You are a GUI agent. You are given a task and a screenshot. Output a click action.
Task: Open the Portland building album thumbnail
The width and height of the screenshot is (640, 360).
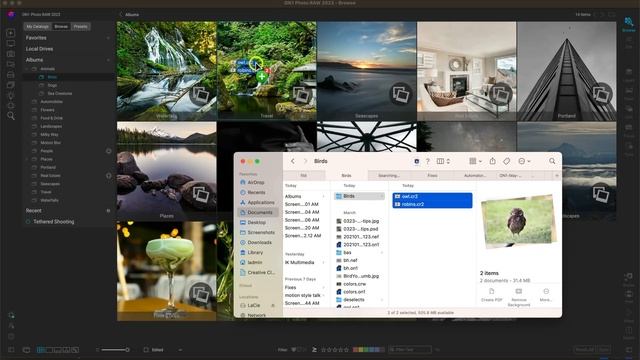567,71
